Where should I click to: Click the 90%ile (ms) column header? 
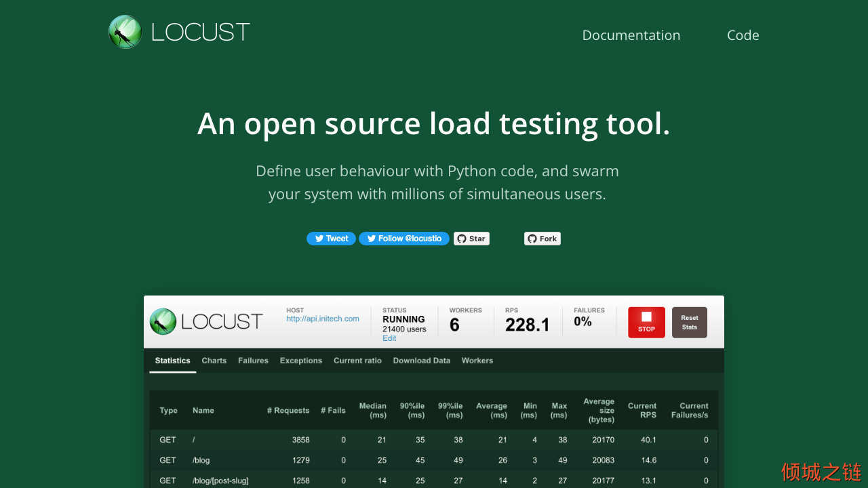pos(412,410)
